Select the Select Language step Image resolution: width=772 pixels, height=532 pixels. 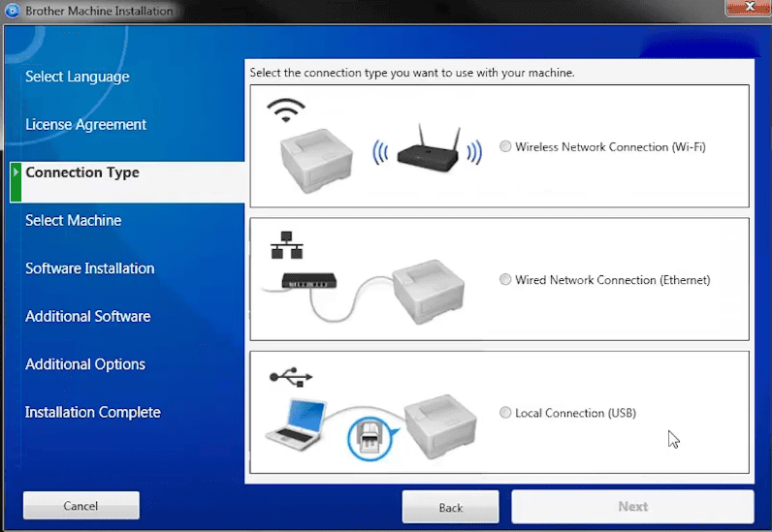point(78,77)
